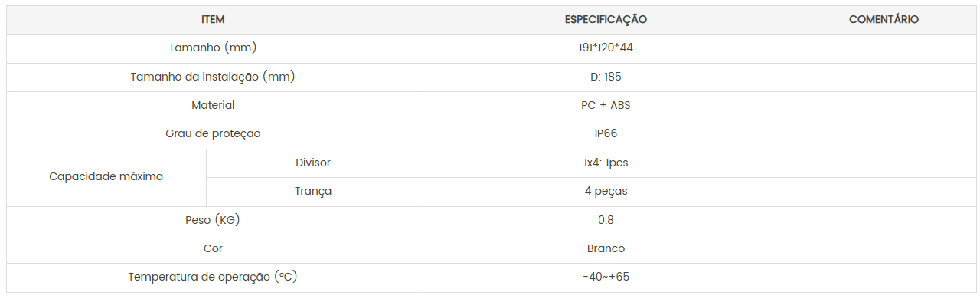Select the D: 185 specification value
This screenshot has width=980, height=299.
[x=606, y=77]
